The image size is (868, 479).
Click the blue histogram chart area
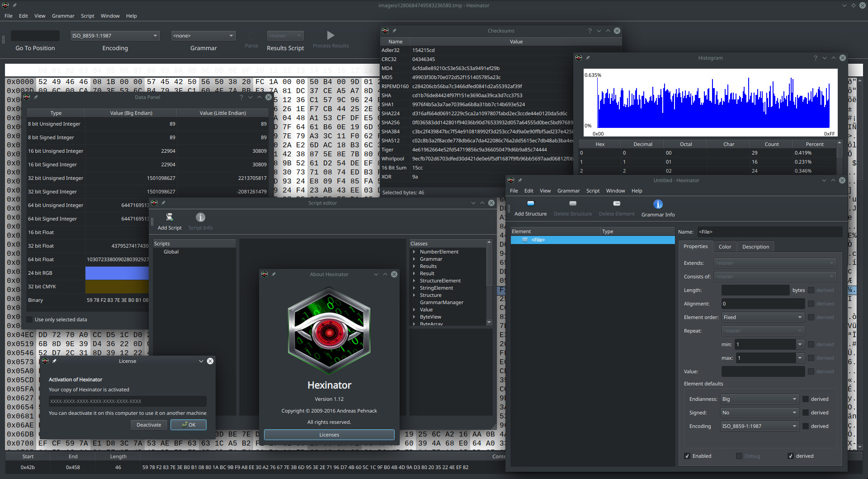coord(713,104)
